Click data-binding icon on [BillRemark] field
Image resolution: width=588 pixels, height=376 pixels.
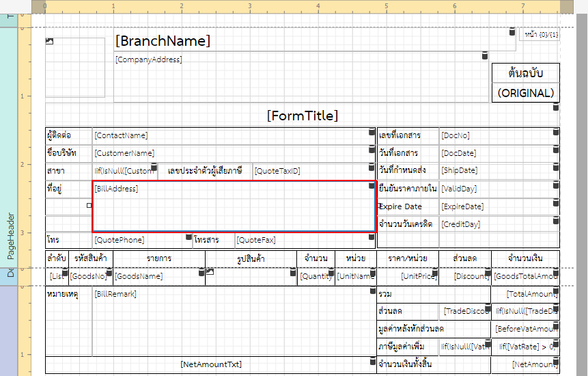coord(373,290)
